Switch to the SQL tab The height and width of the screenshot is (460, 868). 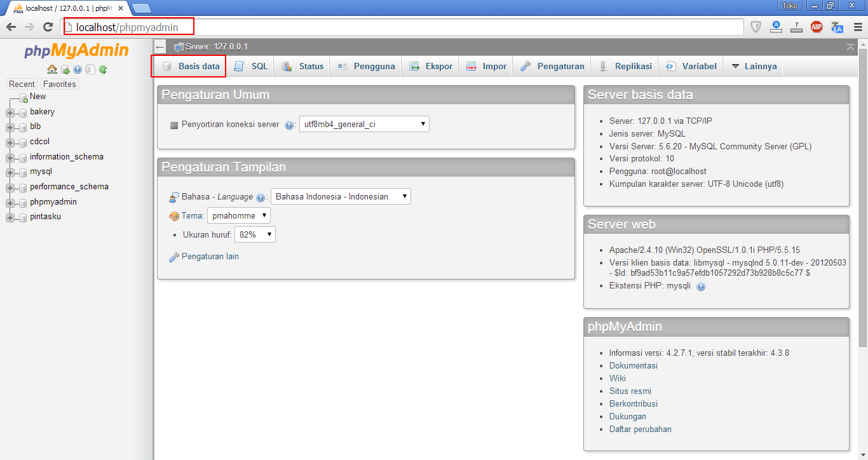pyautogui.click(x=251, y=66)
